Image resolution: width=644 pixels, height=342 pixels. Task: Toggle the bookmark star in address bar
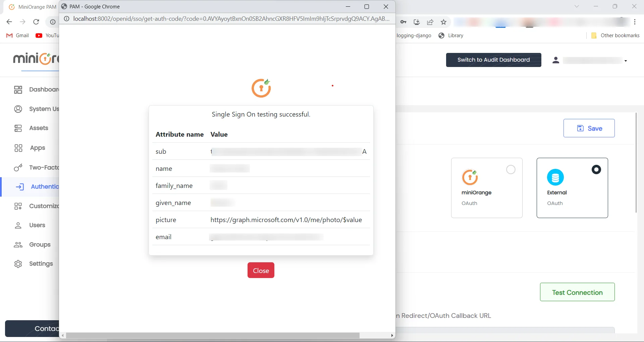(443, 22)
